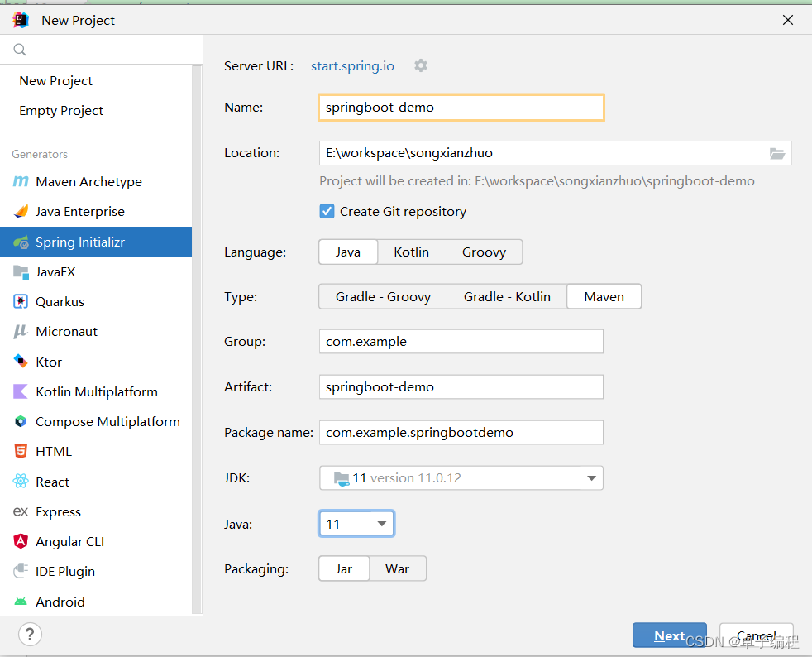Click the Maven Archetype generator icon
812x657 pixels.
pos(21,181)
